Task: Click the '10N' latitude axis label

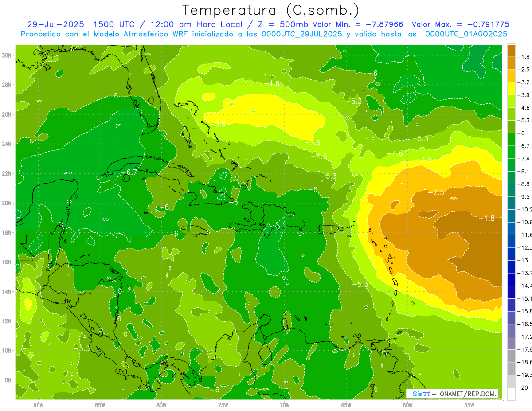Action: 7,351
